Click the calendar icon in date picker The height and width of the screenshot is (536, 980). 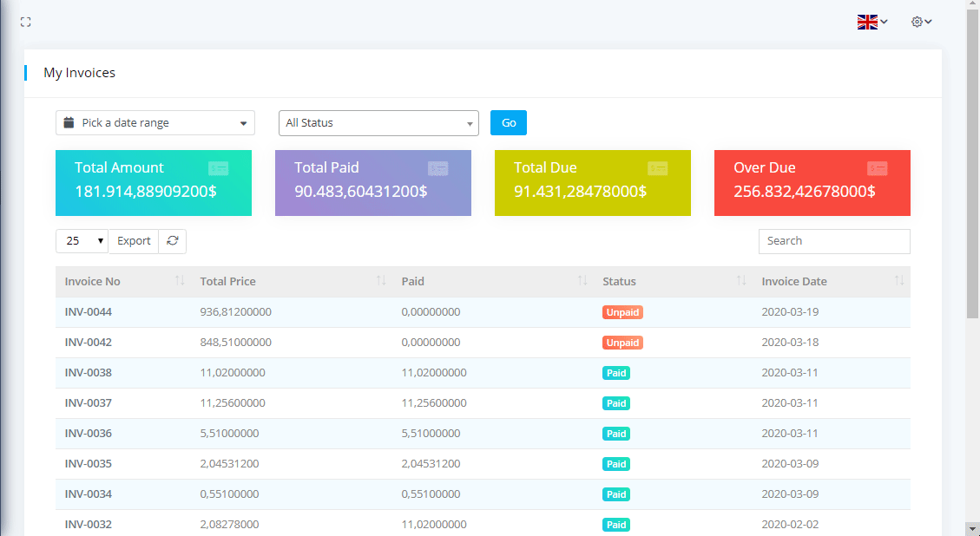coord(69,123)
